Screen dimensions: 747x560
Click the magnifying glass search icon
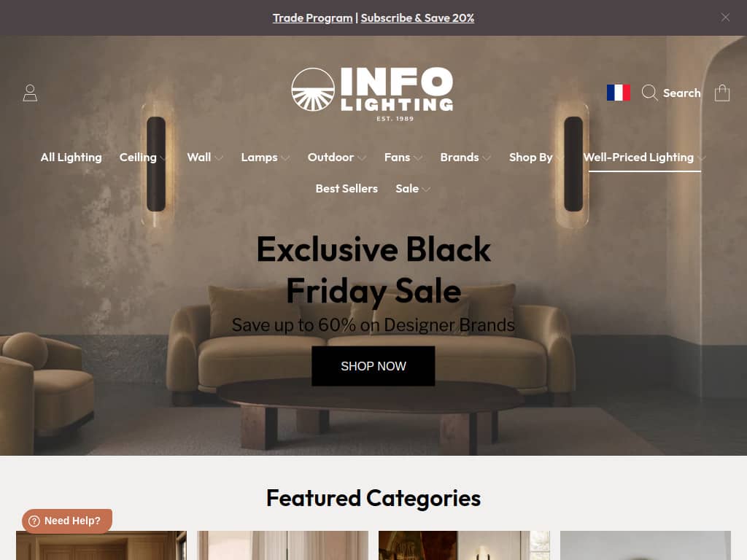point(649,93)
